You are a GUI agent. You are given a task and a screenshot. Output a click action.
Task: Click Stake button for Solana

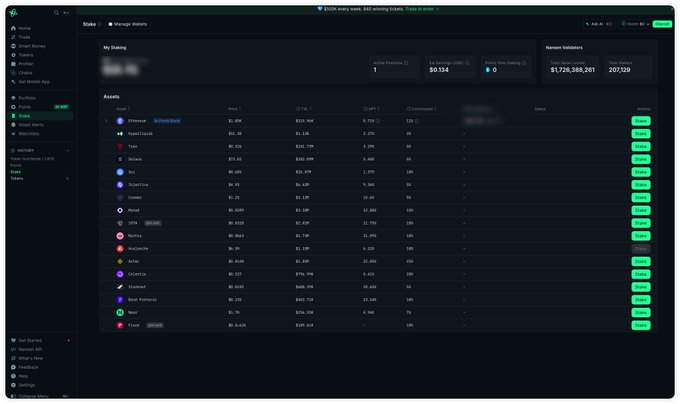click(x=641, y=159)
